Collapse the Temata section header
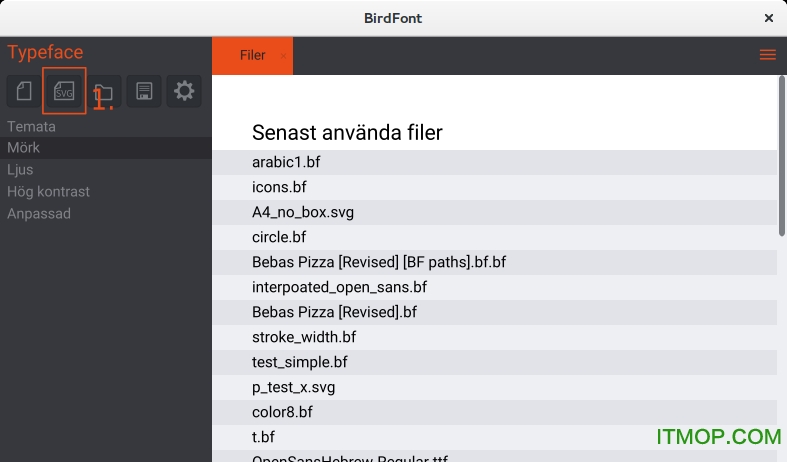The width and height of the screenshot is (787, 462). (x=31, y=127)
